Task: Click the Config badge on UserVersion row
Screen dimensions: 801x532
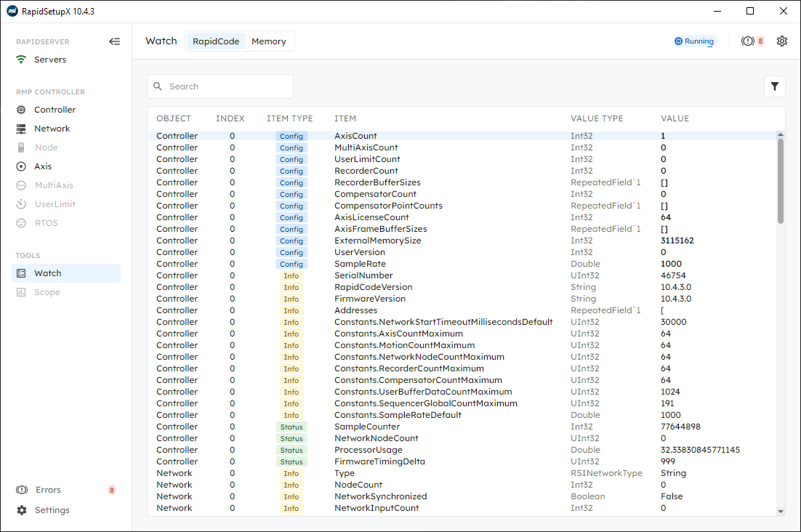Action: pyautogui.click(x=291, y=252)
